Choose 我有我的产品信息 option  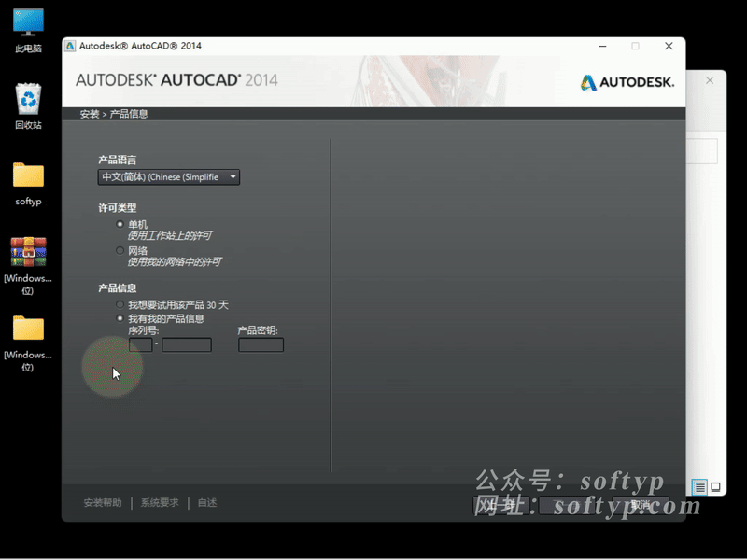120,318
